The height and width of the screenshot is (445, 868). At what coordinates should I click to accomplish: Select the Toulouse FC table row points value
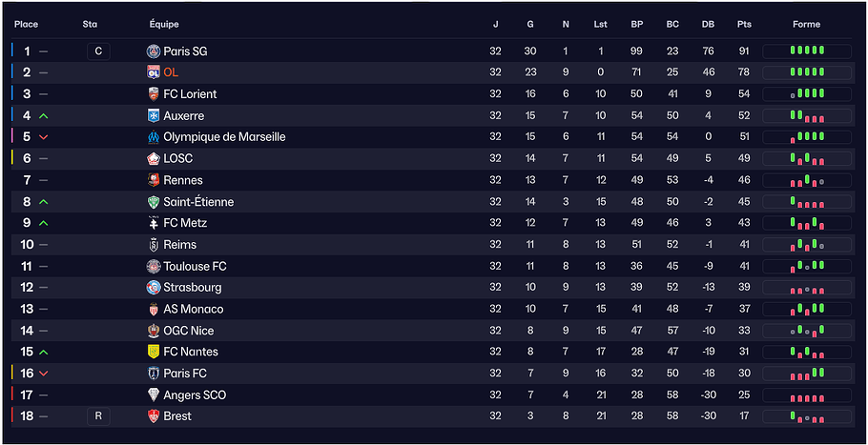pos(744,267)
